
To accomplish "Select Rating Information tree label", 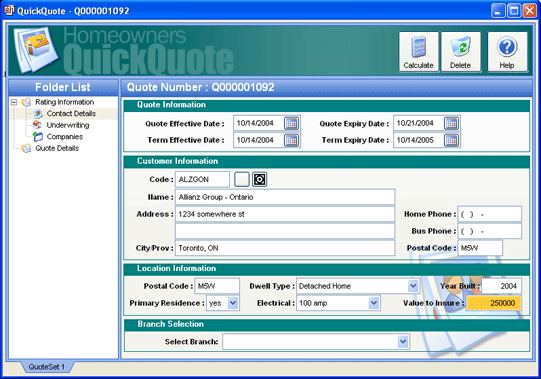I will click(65, 102).
